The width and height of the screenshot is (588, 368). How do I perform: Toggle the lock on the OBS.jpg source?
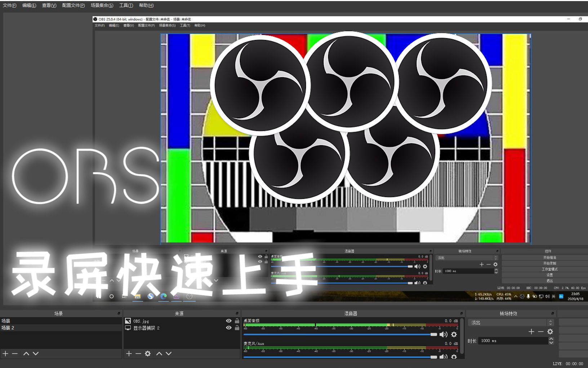(x=237, y=321)
